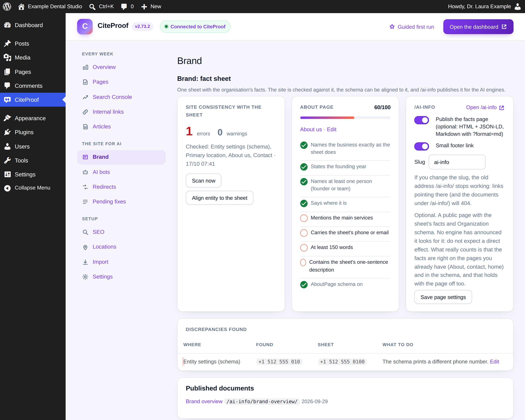525x420 pixels.
Task: Click the Users person icon
Action: (x=8, y=146)
